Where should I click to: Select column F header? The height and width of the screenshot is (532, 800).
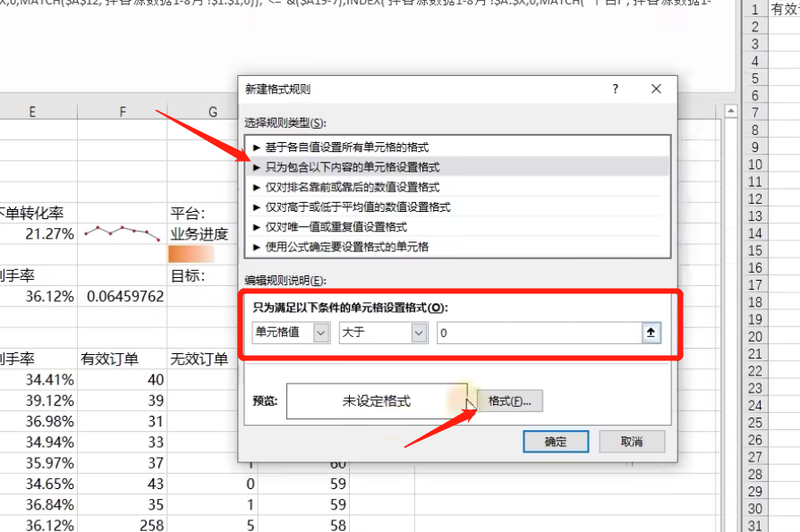[123, 112]
